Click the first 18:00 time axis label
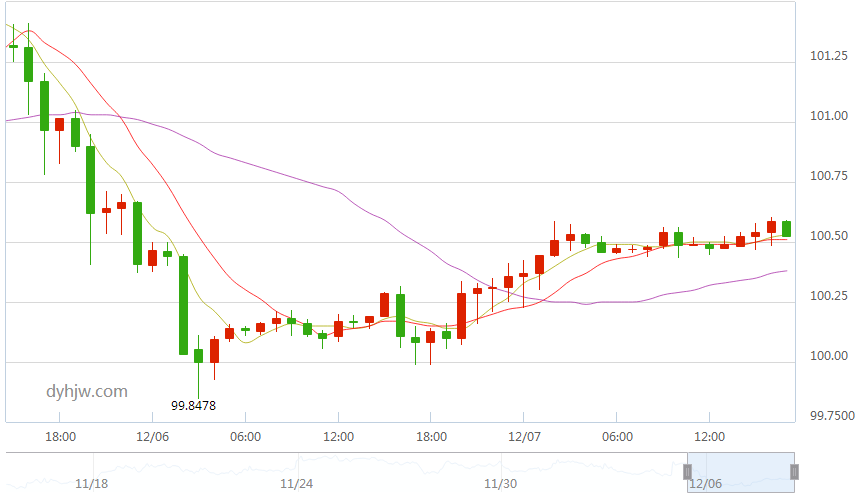 60,437
